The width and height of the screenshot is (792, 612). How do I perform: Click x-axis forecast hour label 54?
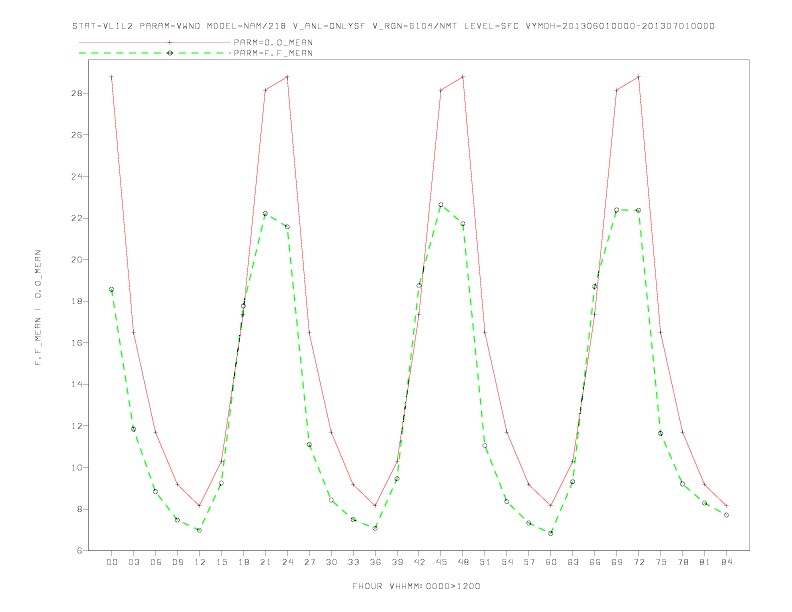pos(507,562)
